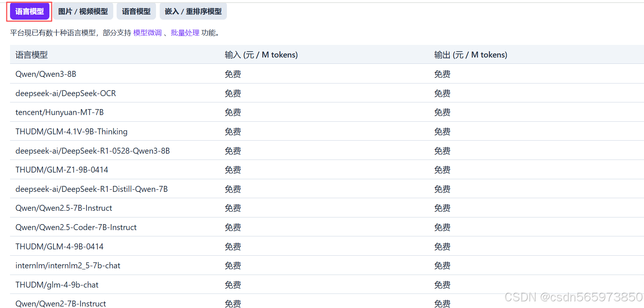
Task: Open the 语音模型 tab
Action: [x=136, y=12]
